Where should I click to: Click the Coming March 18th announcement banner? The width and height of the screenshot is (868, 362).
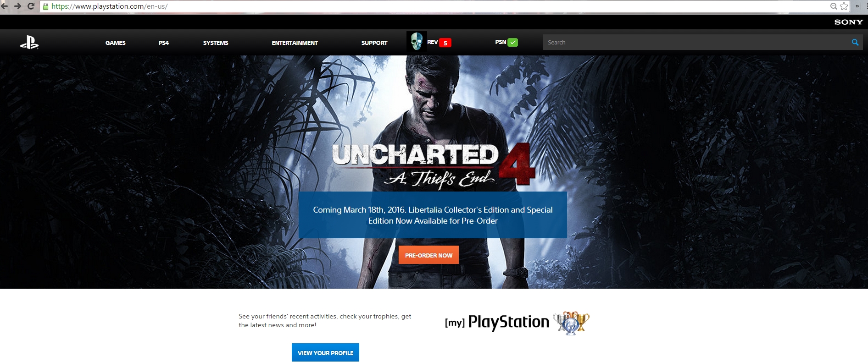(433, 215)
